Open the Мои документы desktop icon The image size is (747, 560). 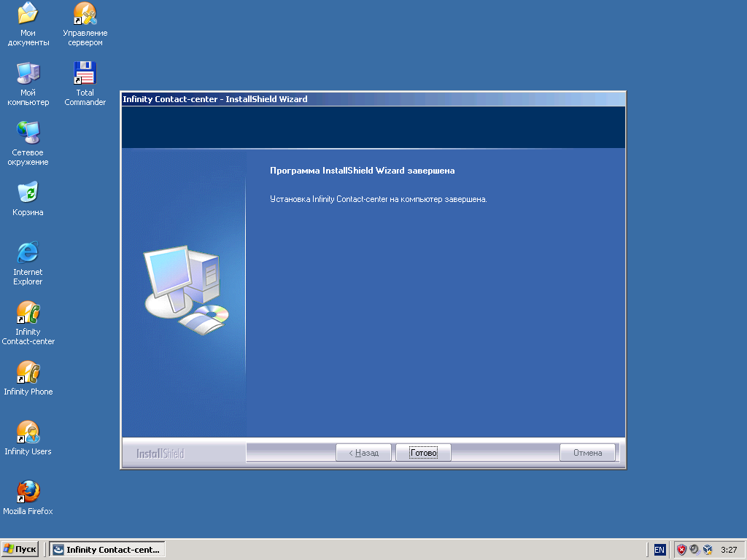pyautogui.click(x=28, y=13)
